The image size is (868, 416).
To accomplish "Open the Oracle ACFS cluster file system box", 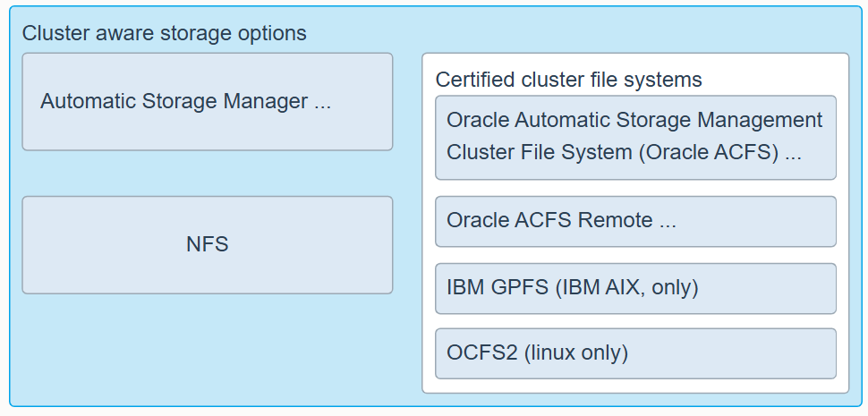I will [635, 137].
